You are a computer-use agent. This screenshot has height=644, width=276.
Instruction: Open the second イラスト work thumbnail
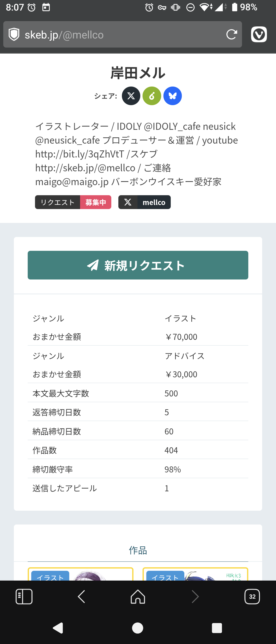click(195, 575)
